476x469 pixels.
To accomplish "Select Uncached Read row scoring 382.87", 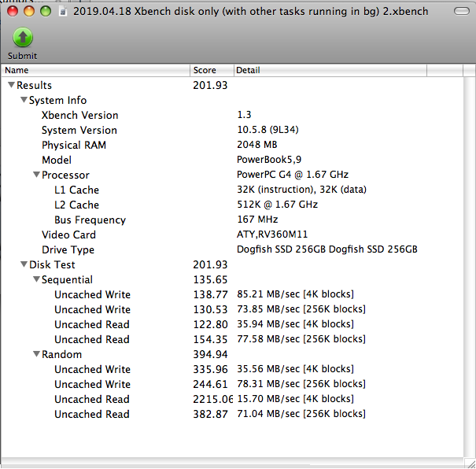I will pyautogui.click(x=232, y=414).
